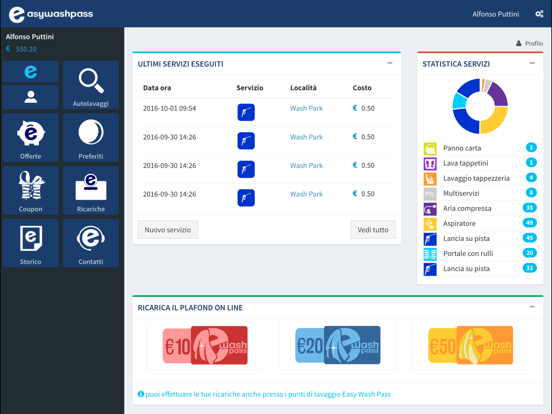Open the Offerte piggy bank tile
Screen dimensions: 552x414
[31, 138]
